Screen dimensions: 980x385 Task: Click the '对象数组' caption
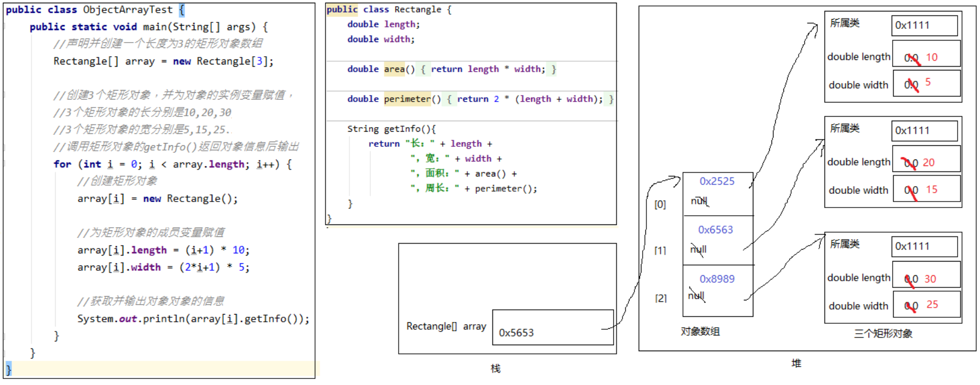point(700,331)
